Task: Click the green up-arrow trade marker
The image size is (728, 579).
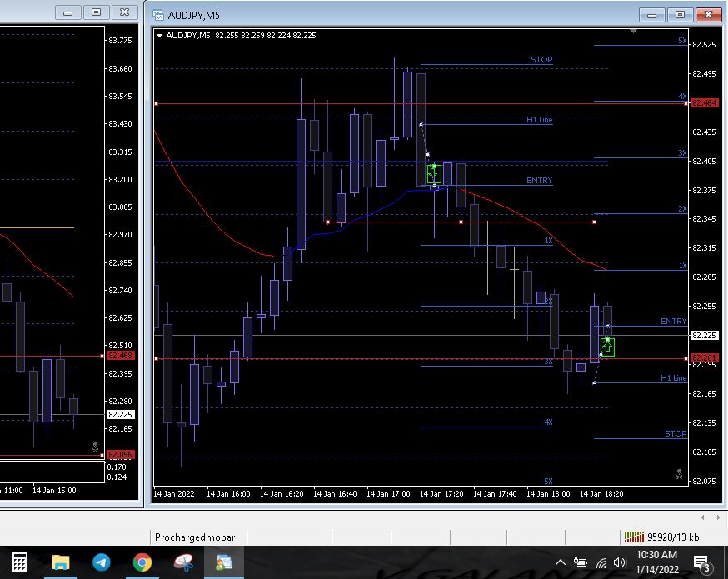Action: point(607,347)
